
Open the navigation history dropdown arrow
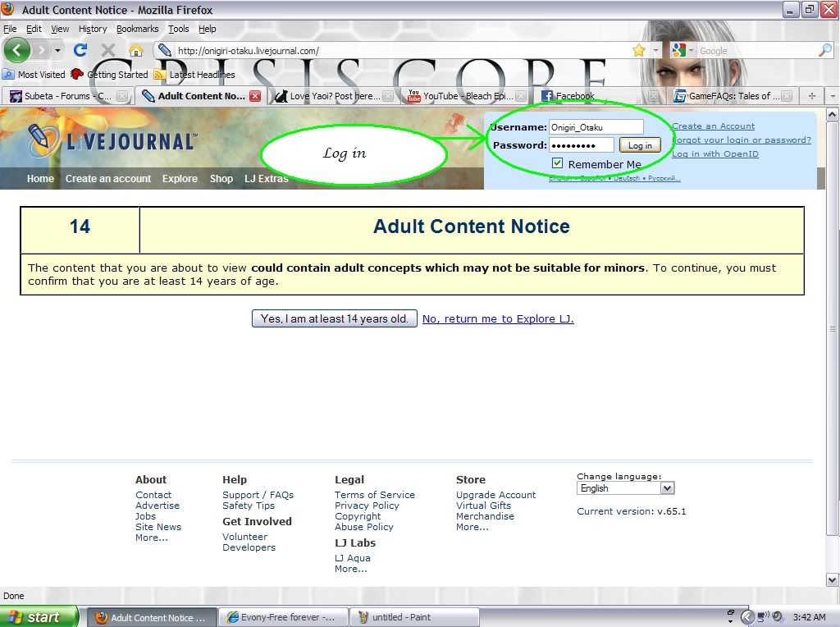click(57, 50)
